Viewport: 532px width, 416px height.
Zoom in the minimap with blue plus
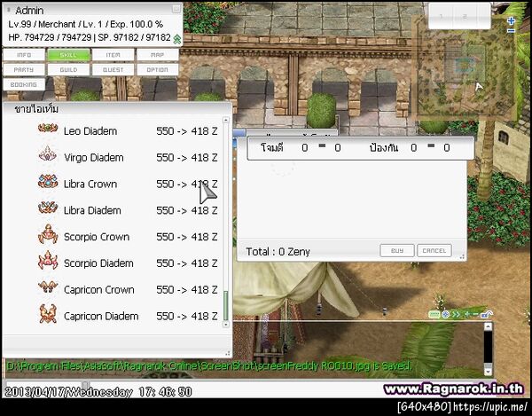coord(511,21)
